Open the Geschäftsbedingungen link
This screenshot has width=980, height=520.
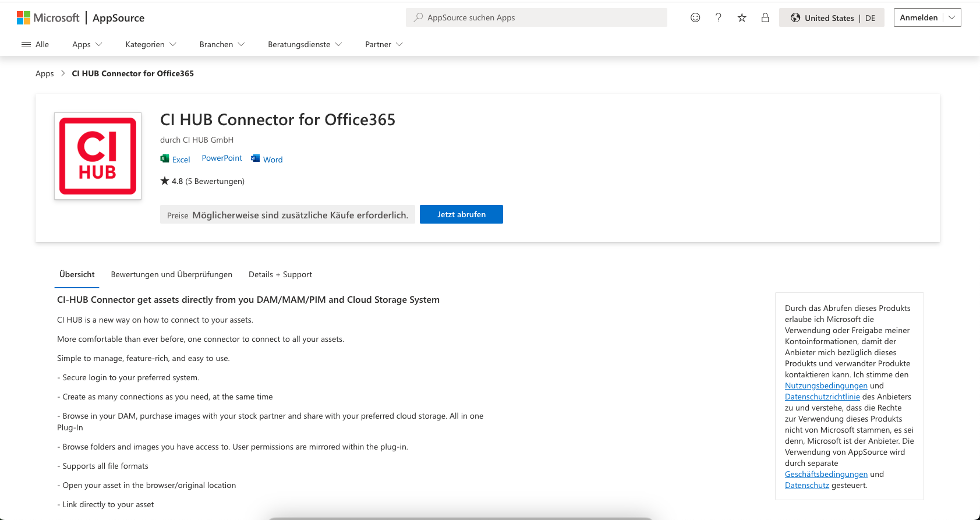pyautogui.click(x=826, y=474)
